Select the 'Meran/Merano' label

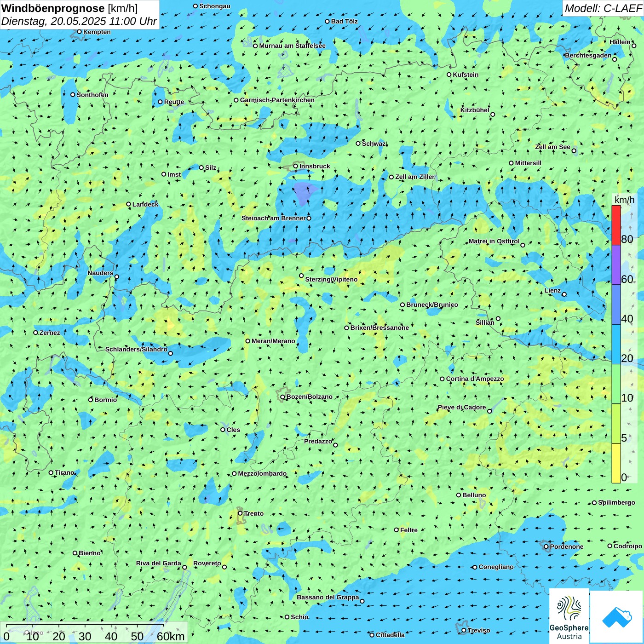point(273,341)
